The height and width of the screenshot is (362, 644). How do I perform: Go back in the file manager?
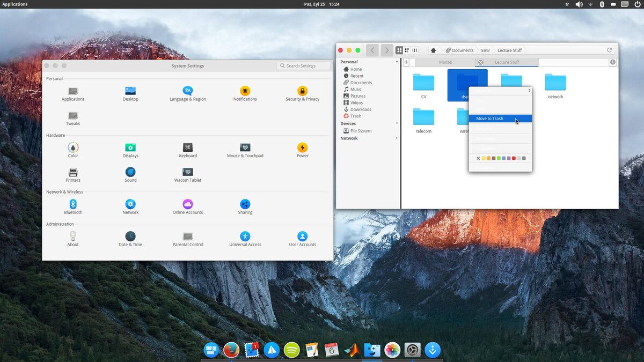pos(372,50)
